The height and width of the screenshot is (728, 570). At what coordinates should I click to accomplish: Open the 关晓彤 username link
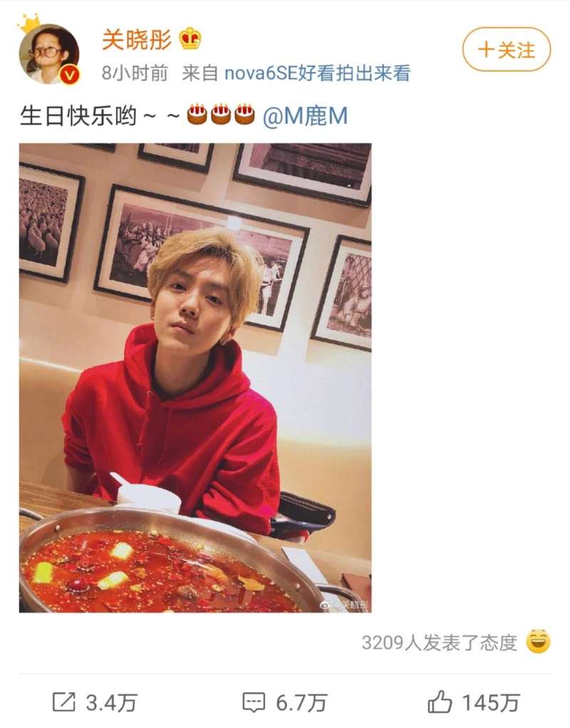(137, 39)
